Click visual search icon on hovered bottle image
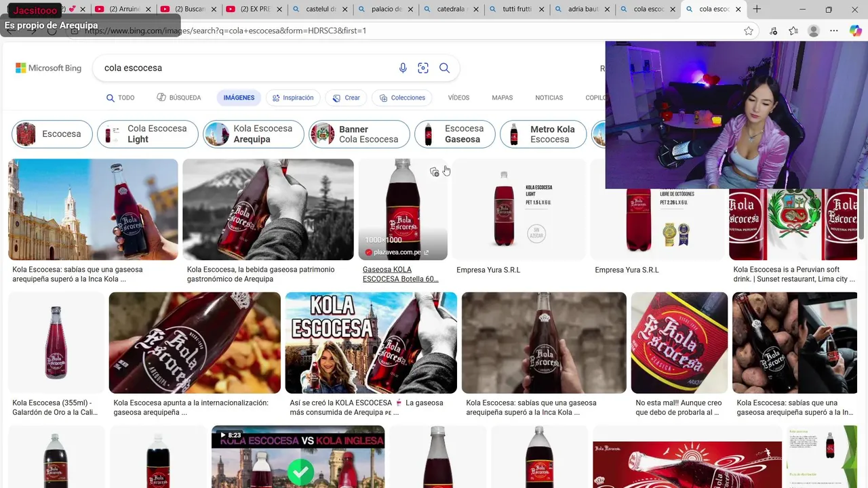Image resolution: width=868 pixels, height=488 pixels. 435,172
